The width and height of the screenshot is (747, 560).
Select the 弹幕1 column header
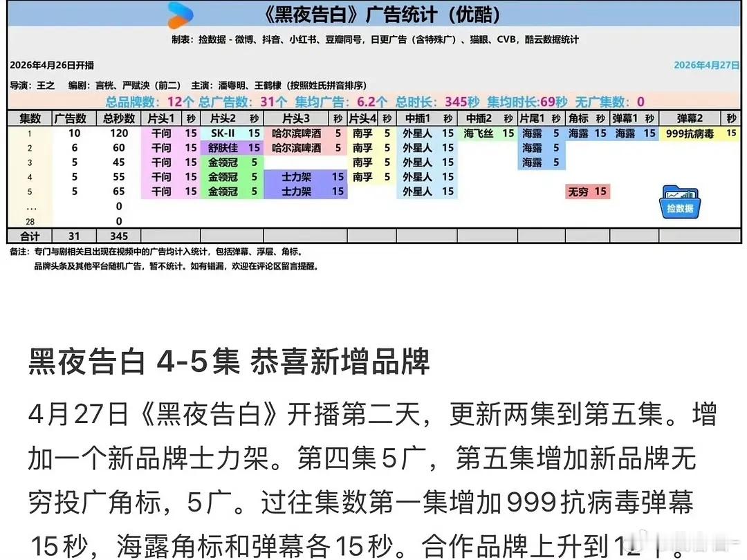click(625, 118)
